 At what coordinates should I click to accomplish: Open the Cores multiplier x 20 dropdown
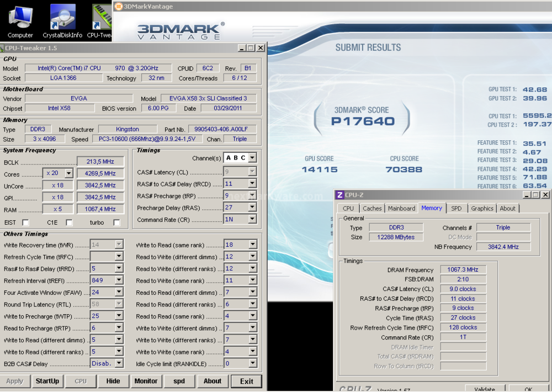69,173
